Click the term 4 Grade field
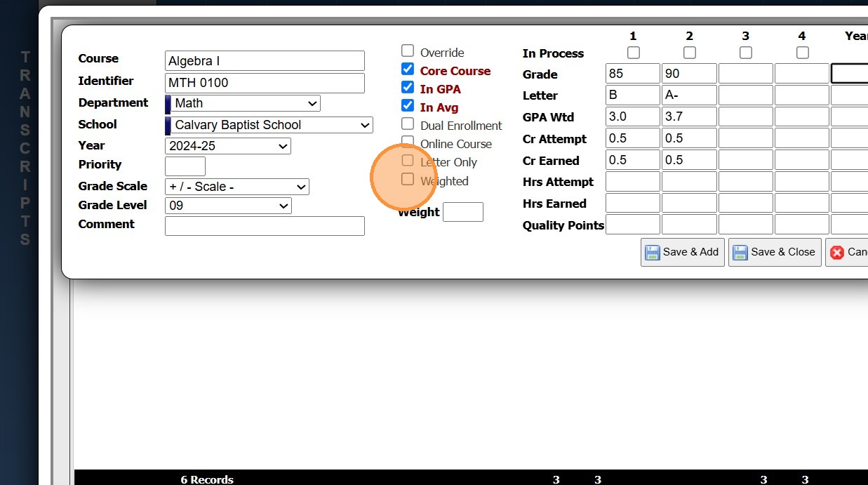This screenshot has height=485, width=868. (x=802, y=74)
